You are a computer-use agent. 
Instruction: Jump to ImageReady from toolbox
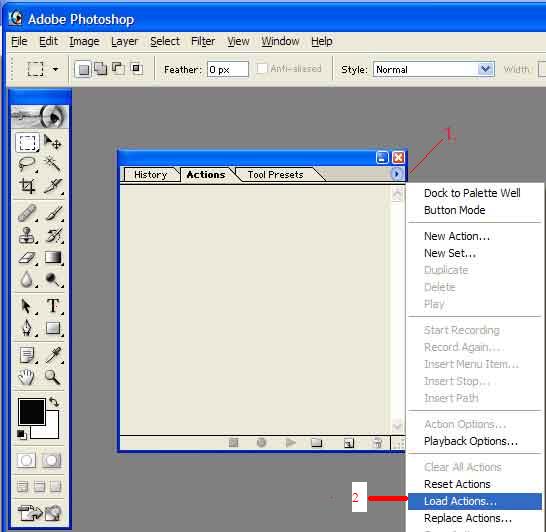tap(40, 513)
